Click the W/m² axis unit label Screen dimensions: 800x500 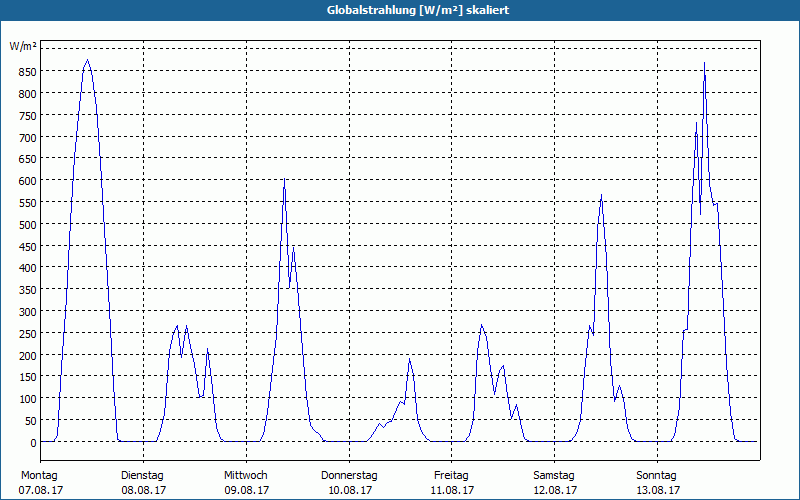pyautogui.click(x=23, y=46)
